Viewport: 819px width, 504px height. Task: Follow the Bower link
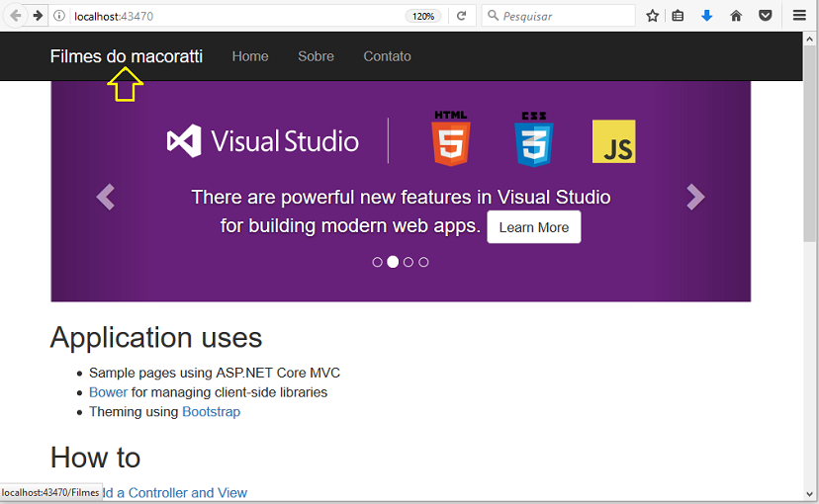click(x=108, y=392)
